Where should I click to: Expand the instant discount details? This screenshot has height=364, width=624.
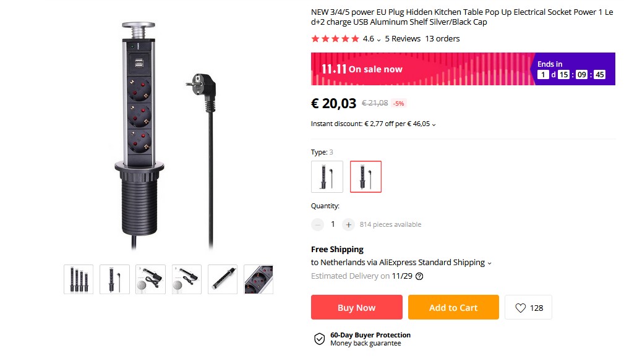(434, 124)
